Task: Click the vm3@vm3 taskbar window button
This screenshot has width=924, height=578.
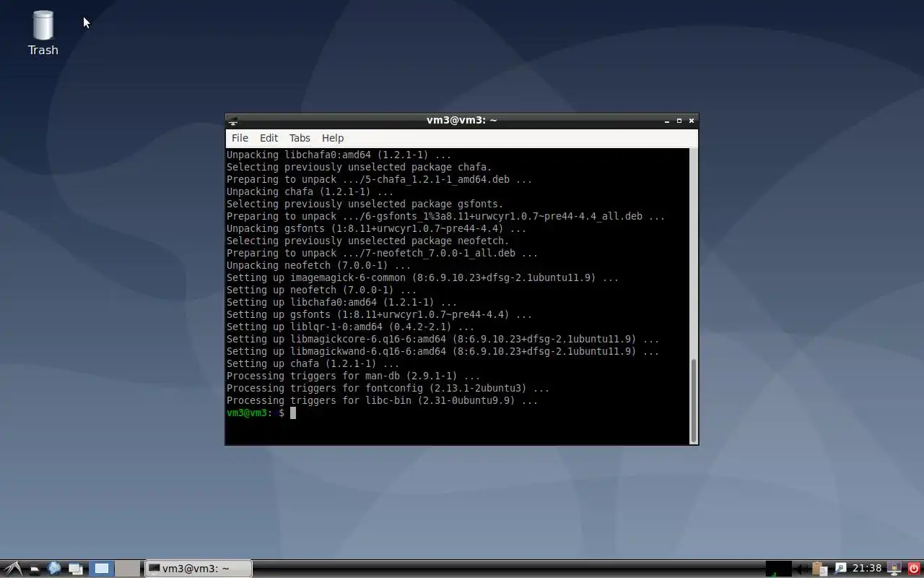Action: 199,569
